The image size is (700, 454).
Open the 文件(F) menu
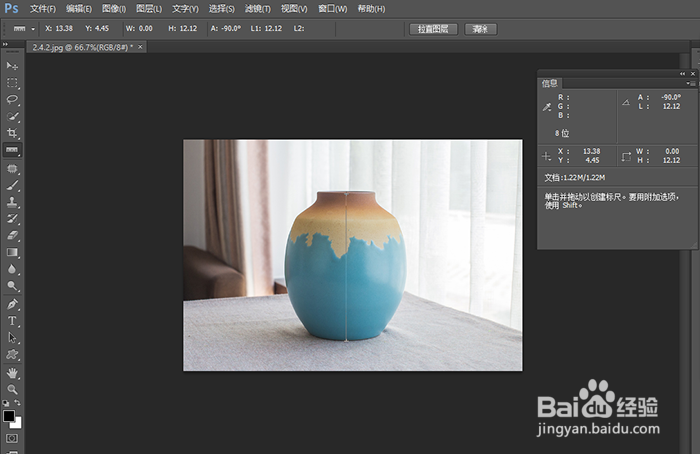pyautogui.click(x=43, y=8)
